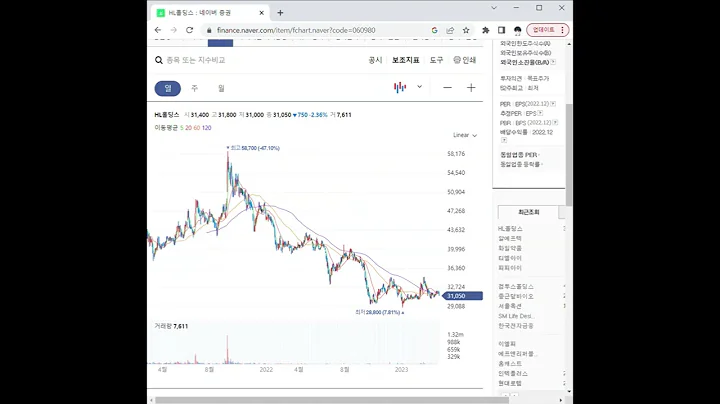Open a new browser tab

[280, 13]
